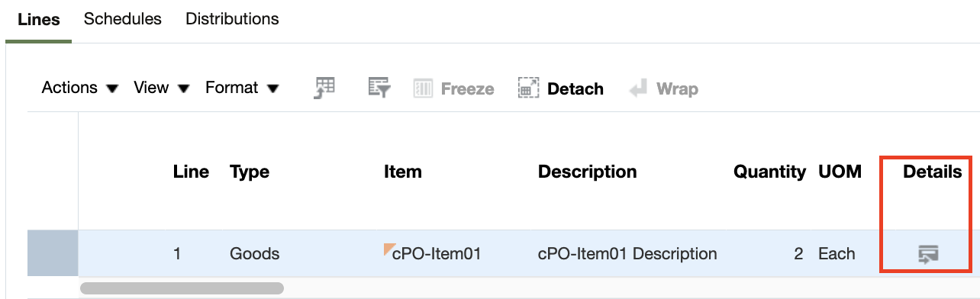Screen dimensions: 980x299
Task: Click the Description column header
Action: (x=588, y=172)
